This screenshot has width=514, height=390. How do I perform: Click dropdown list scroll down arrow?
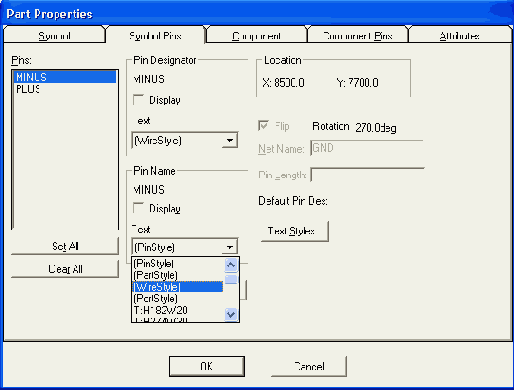[231, 314]
